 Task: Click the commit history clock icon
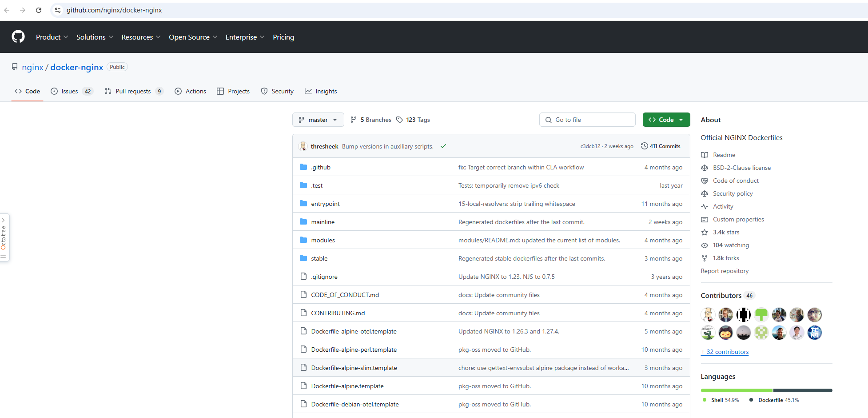pyautogui.click(x=644, y=146)
